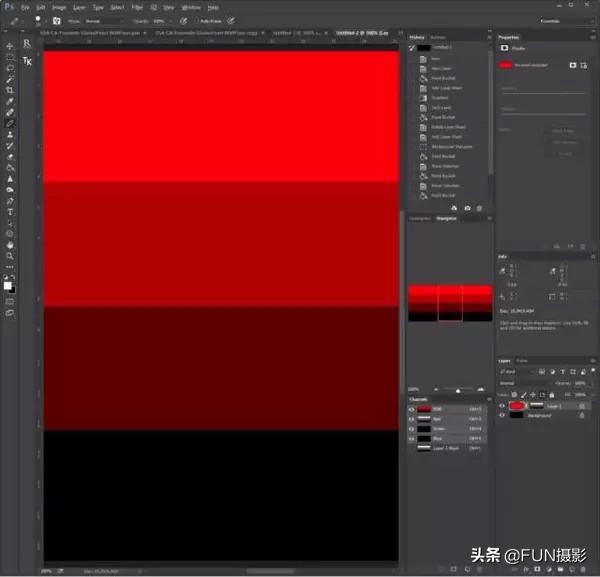Click the Layer 1 mask thumbnail
Image resolution: width=600 pixels, height=577 pixels.
pos(537,406)
